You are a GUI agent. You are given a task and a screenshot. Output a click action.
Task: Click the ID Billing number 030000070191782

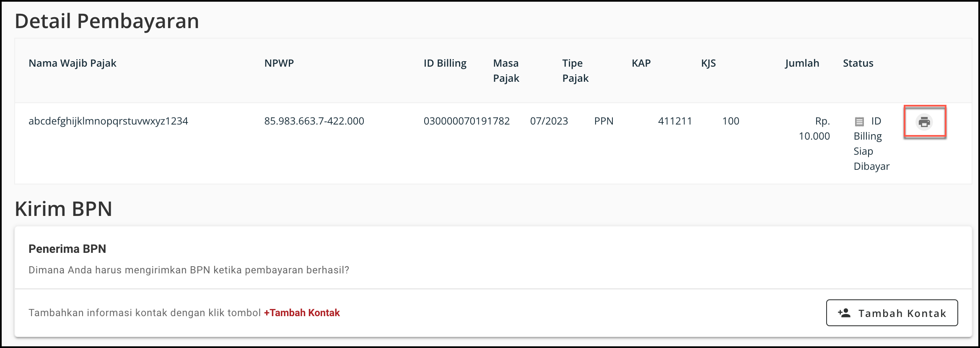(467, 121)
